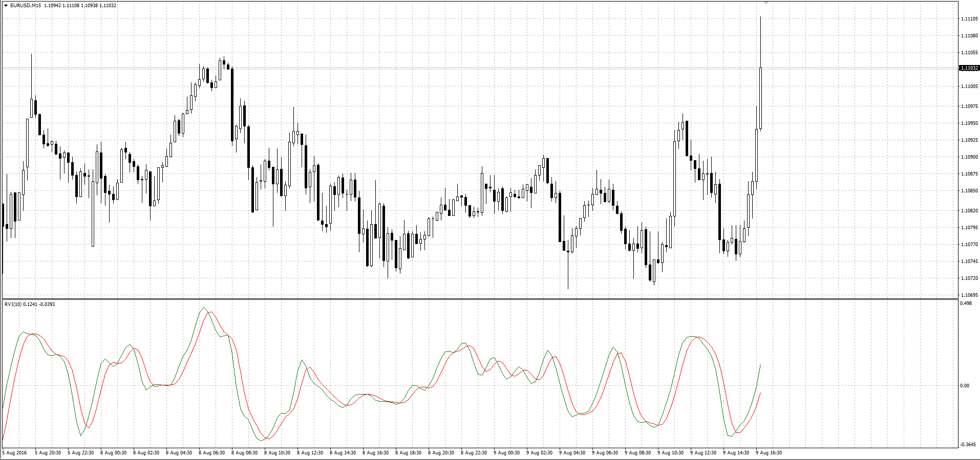Click price scale value 1.10720

pos(969,278)
